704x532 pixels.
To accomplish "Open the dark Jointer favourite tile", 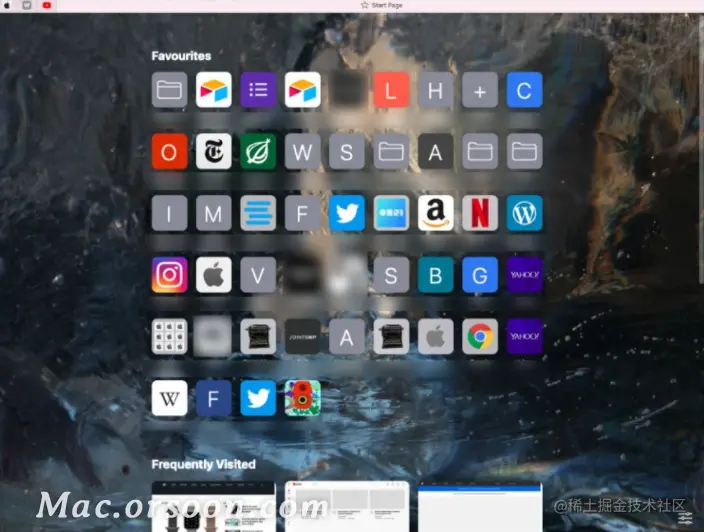I will 303,336.
